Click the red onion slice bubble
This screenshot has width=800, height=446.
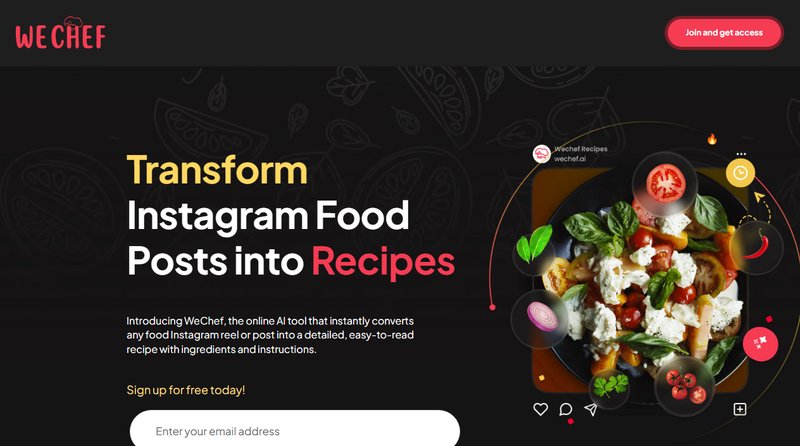click(x=541, y=318)
